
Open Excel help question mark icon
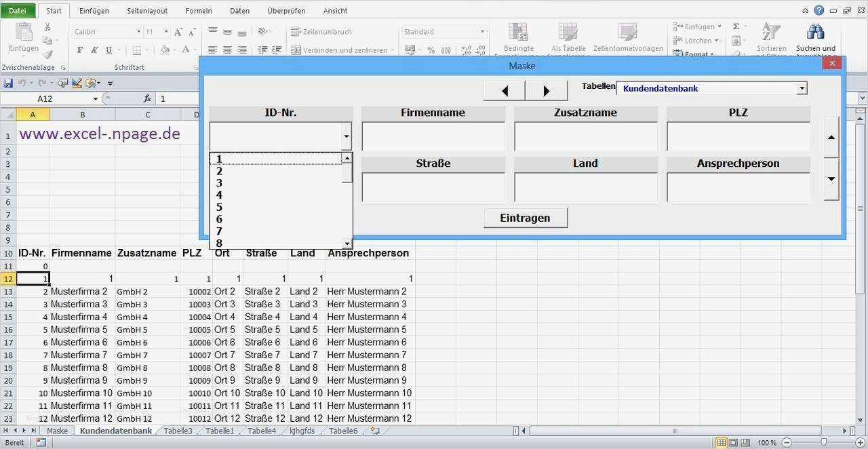point(819,10)
